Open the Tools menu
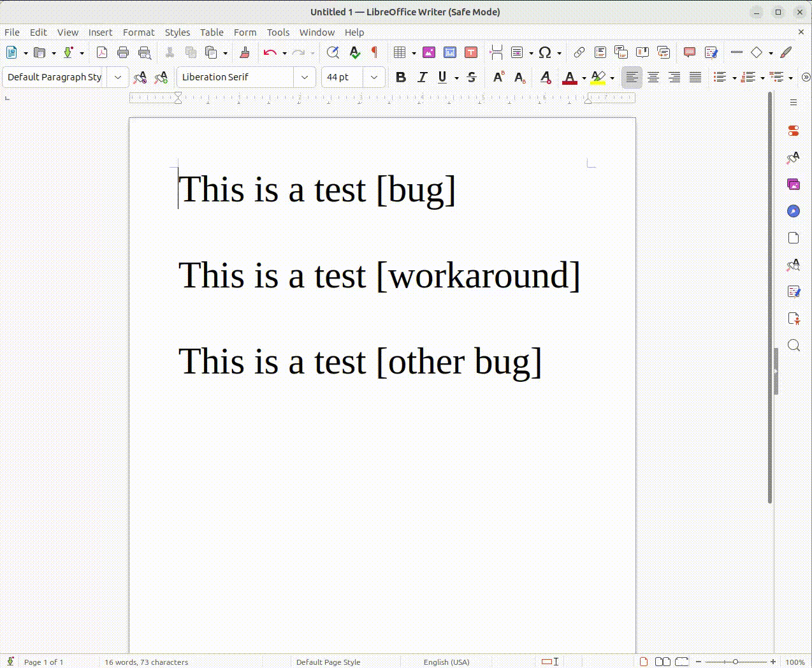 pos(278,33)
